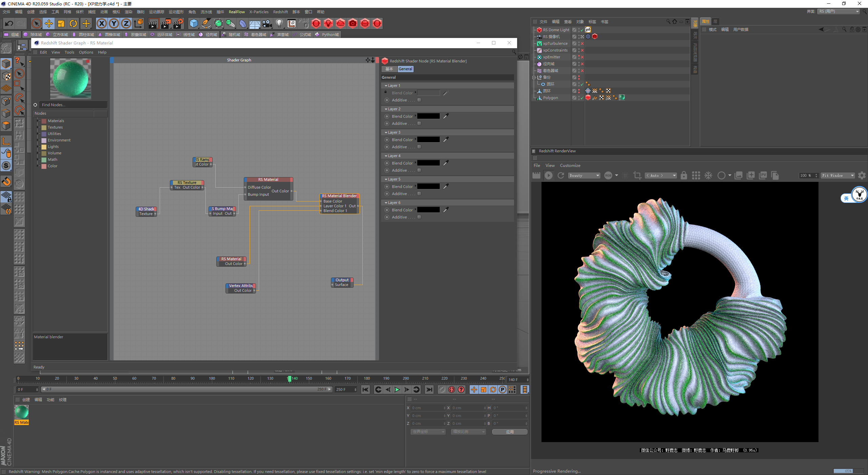This screenshot has height=475, width=868.
Task: Open the Edit menu in Shader Graph
Action: [43, 52]
